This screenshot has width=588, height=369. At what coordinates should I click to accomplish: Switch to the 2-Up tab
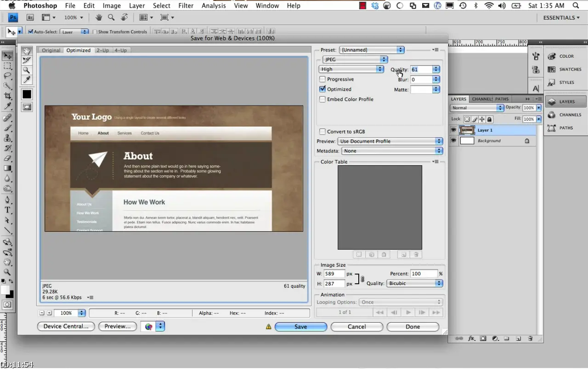pyautogui.click(x=102, y=50)
